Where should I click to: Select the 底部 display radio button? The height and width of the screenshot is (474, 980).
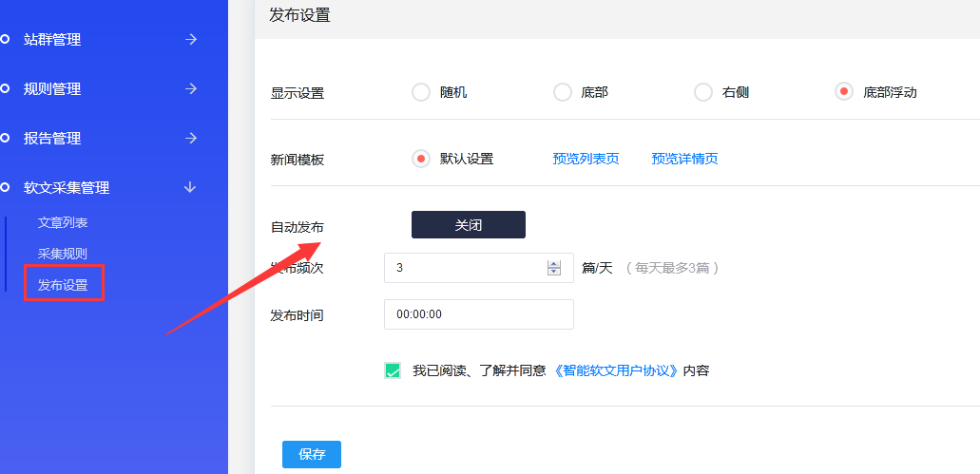pyautogui.click(x=563, y=92)
